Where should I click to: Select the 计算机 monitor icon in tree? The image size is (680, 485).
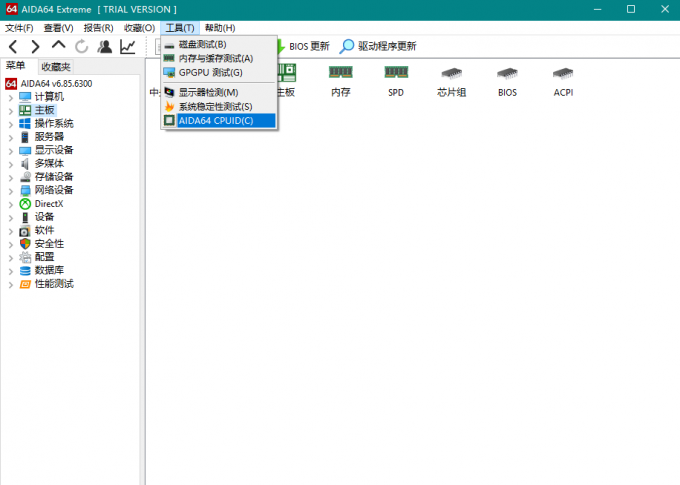[x=25, y=97]
